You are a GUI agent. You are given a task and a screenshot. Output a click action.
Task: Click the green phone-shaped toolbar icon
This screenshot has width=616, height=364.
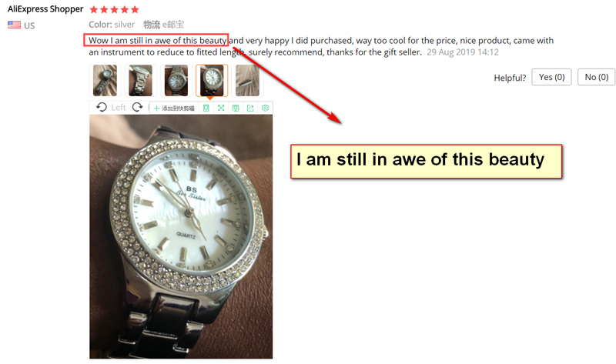point(206,108)
